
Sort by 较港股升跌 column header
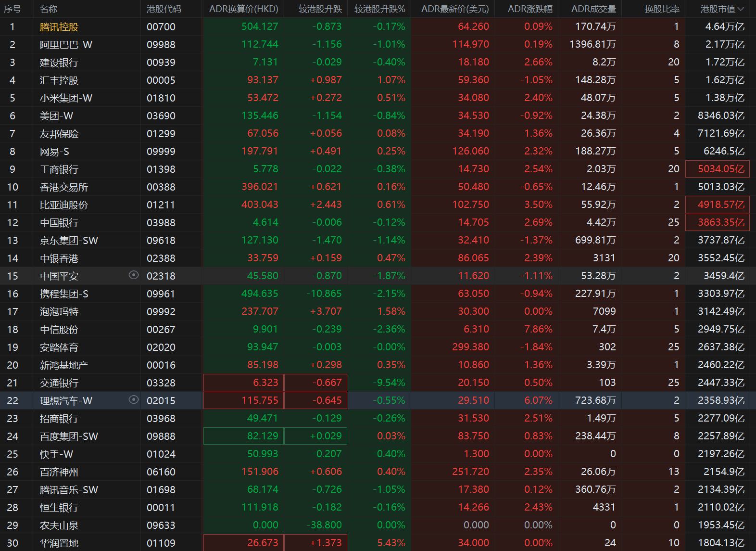[x=320, y=9]
